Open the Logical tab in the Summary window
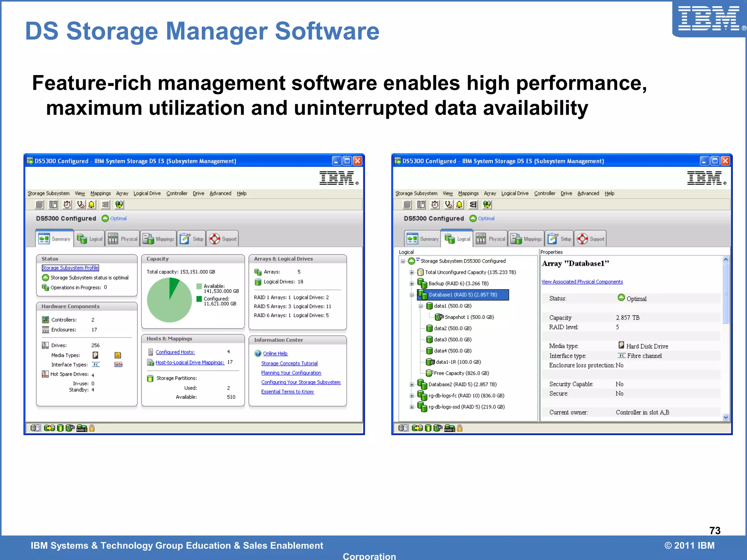This screenshot has height=560, width=747. point(89,239)
